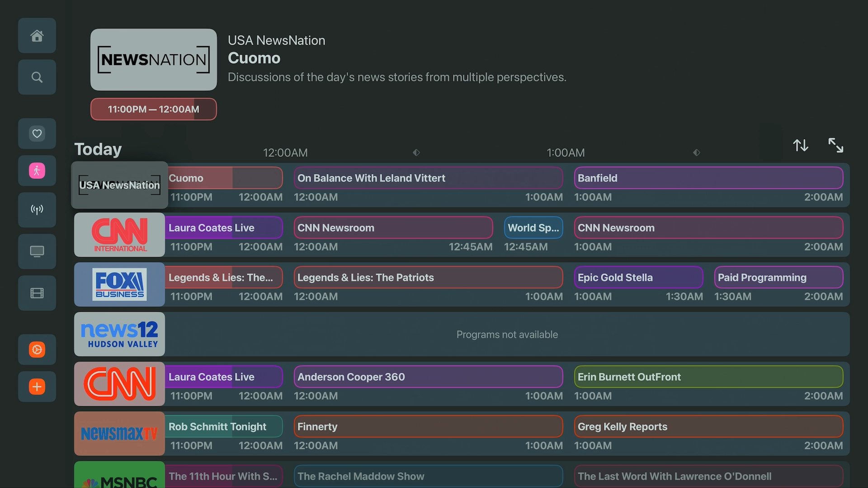Viewport: 868px width, 488px height.
Task: Open Favorites heart icon
Action: [37, 134]
